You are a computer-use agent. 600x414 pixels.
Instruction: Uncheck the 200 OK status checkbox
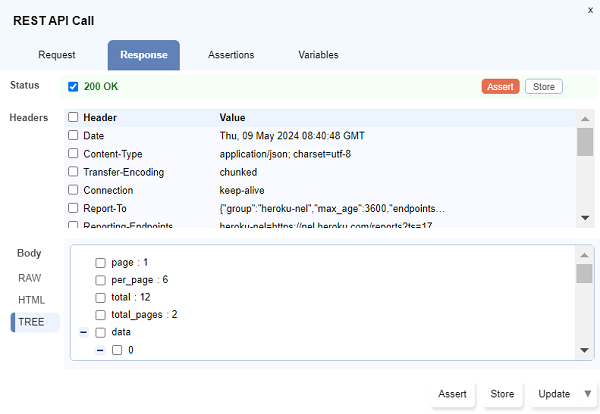tap(73, 87)
